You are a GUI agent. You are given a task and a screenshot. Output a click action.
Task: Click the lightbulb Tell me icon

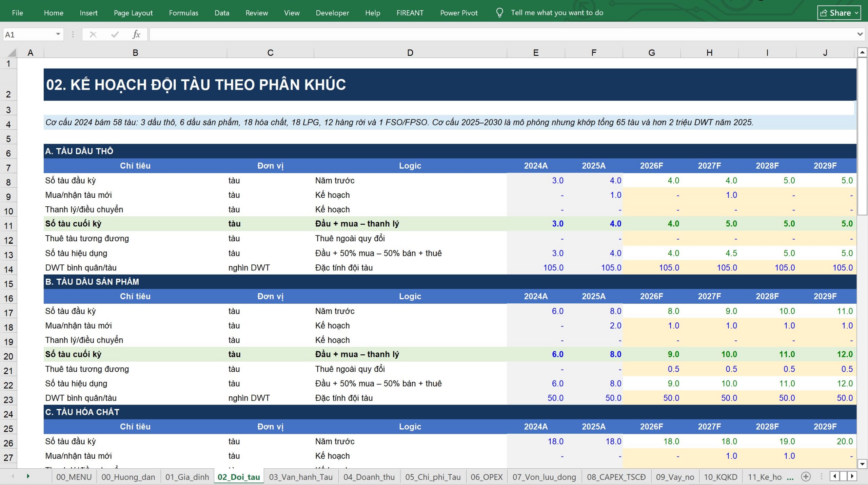pos(499,13)
